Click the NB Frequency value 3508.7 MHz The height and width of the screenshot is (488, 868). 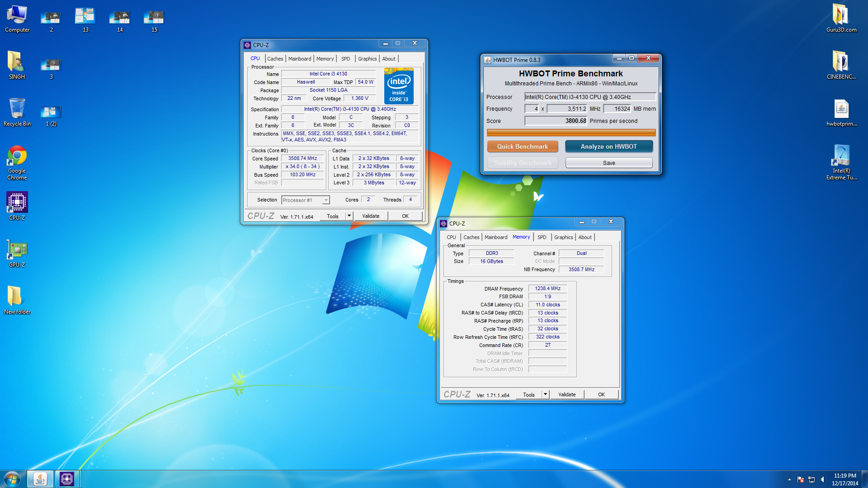click(581, 269)
